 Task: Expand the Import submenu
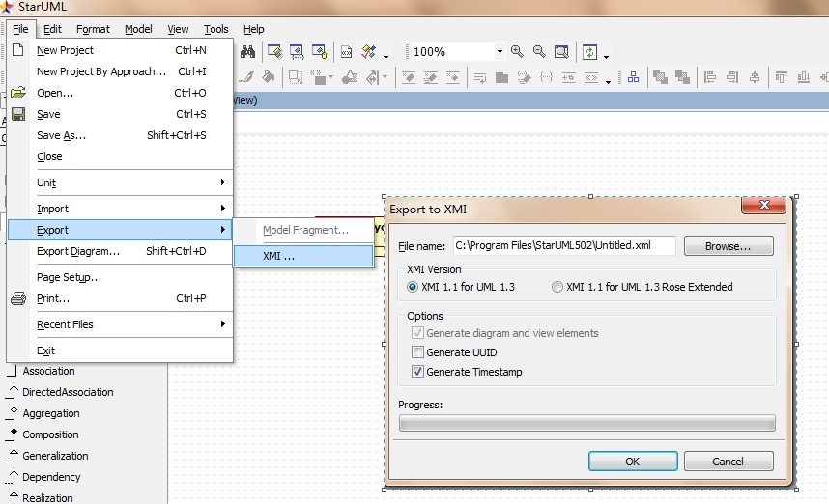click(x=120, y=209)
